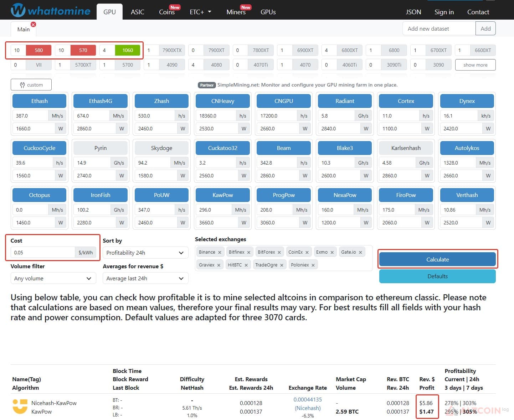514x420 pixels.
Task: Open the Volume filter dropdown
Action: click(53, 279)
